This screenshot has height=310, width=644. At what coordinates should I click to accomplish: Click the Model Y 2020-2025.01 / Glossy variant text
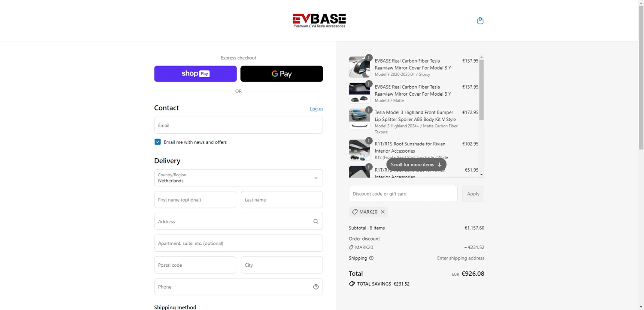coord(402,75)
